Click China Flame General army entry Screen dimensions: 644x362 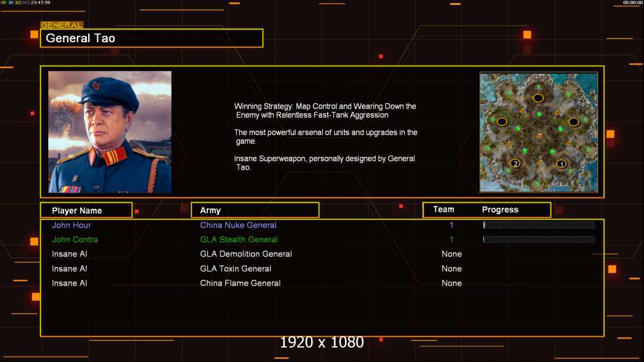click(240, 283)
